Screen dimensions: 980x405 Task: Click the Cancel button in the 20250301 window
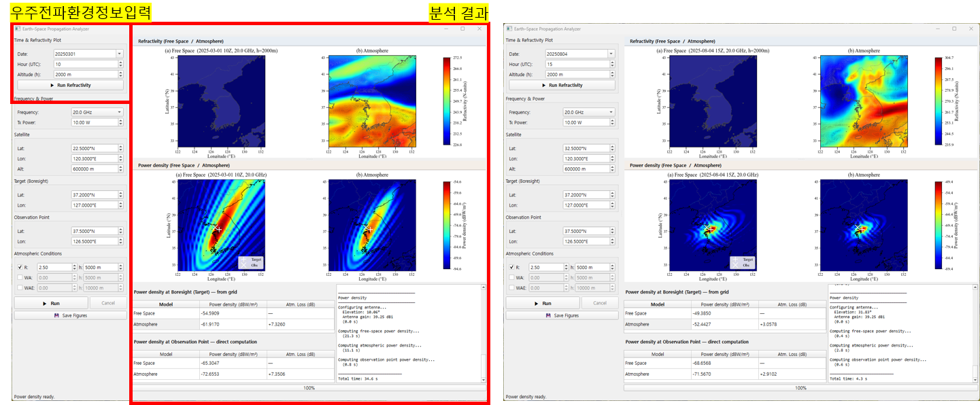(108, 303)
